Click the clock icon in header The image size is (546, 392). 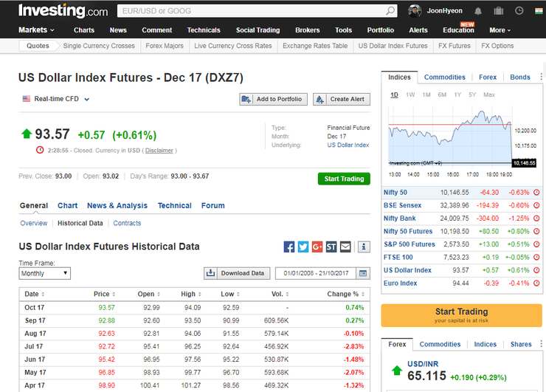tap(519, 11)
